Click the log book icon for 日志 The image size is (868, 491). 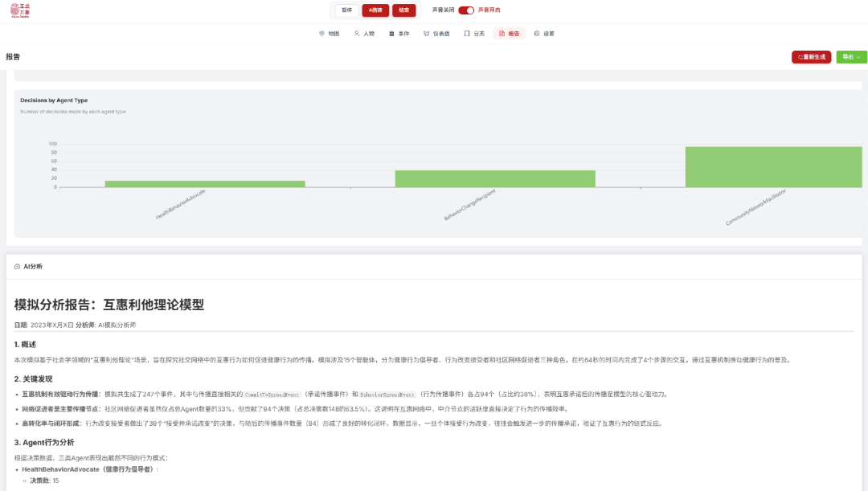[x=467, y=34]
